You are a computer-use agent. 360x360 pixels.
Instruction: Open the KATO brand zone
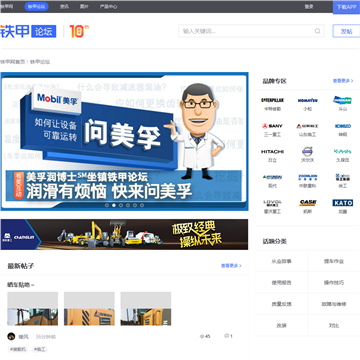click(342, 207)
